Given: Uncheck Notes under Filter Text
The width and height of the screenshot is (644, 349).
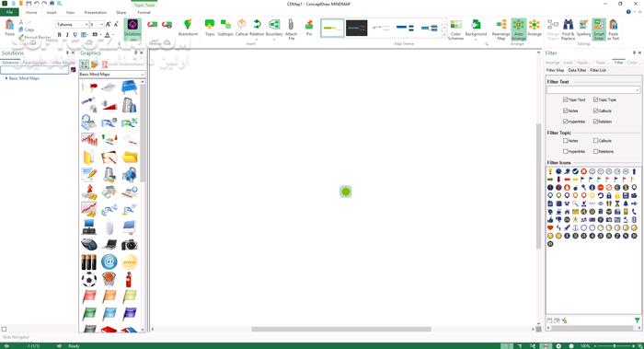Looking at the screenshot, I should point(566,111).
